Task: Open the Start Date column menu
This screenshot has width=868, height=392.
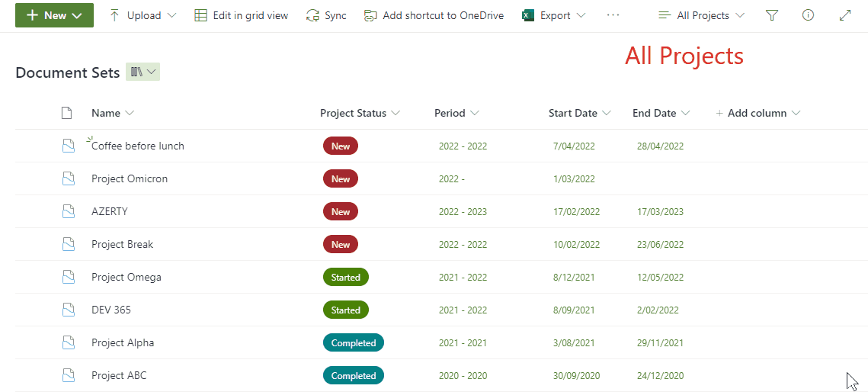Action: [580, 113]
